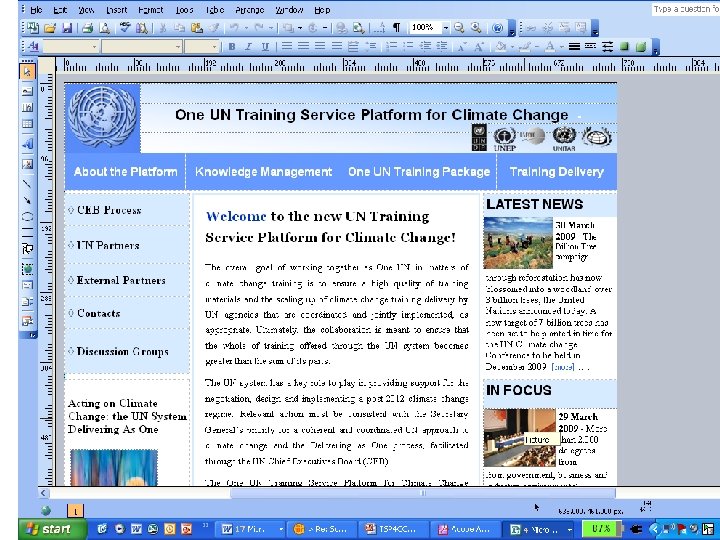Select the arrow Select Objects tool

[x=28, y=71]
